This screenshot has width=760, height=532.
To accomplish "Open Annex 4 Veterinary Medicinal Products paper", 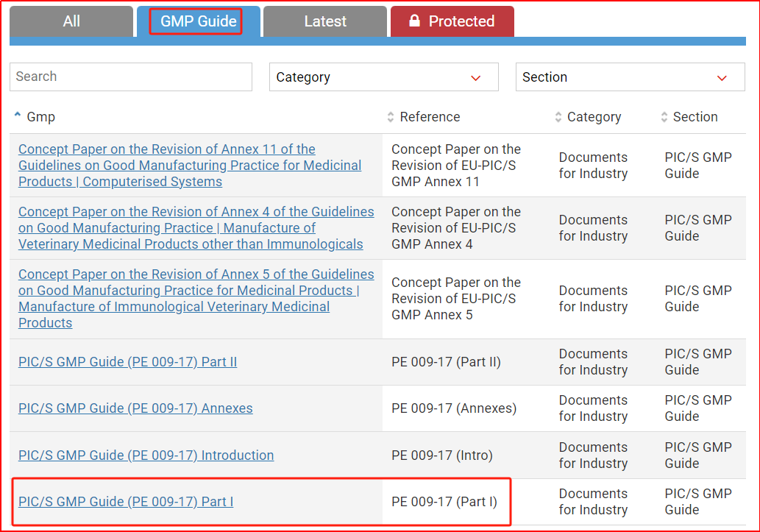I will click(196, 228).
